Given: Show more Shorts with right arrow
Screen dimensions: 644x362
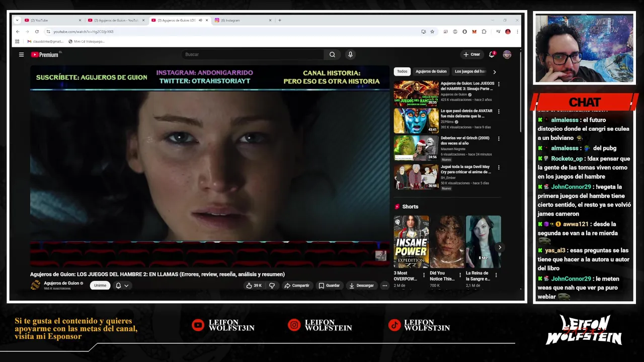Looking at the screenshot, I should coord(500,247).
